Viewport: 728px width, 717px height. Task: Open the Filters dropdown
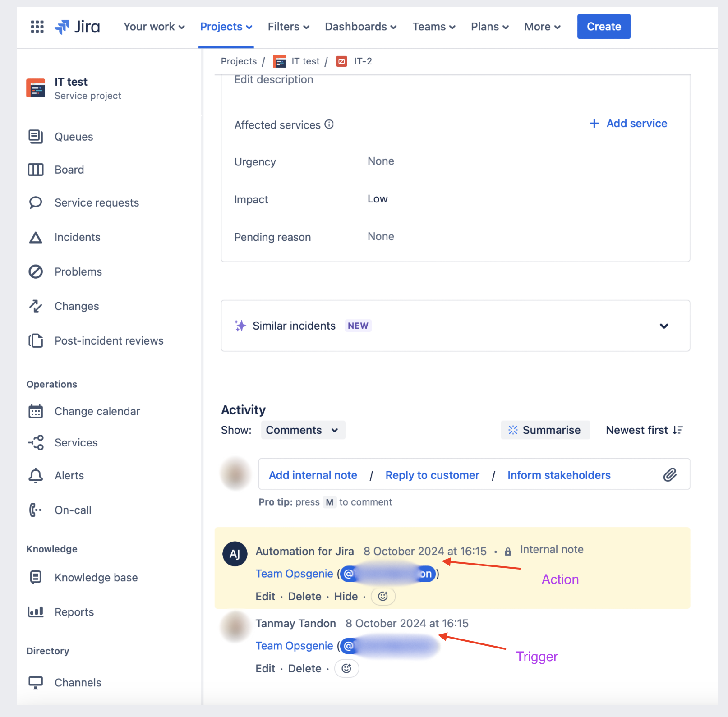tap(289, 27)
